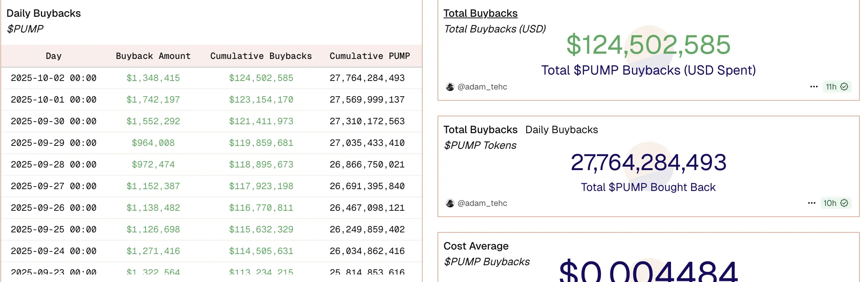
Task: Open the @adam_tehc profile link under $PUMP Tokens
Action: pyautogui.click(x=482, y=203)
